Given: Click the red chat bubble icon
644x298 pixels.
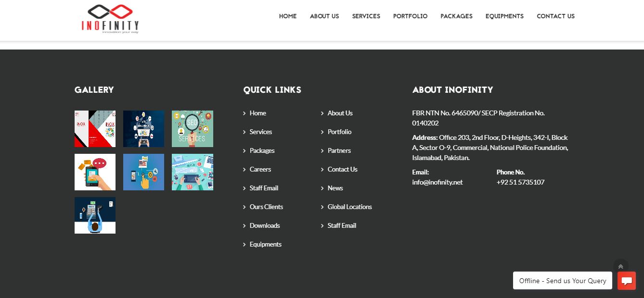Looking at the screenshot, I should tap(626, 281).
